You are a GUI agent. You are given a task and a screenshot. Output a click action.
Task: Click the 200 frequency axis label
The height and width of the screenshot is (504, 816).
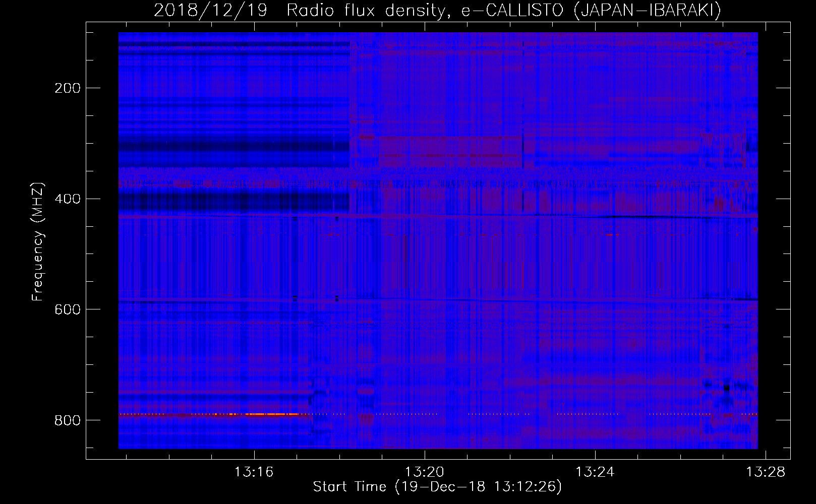tap(68, 88)
